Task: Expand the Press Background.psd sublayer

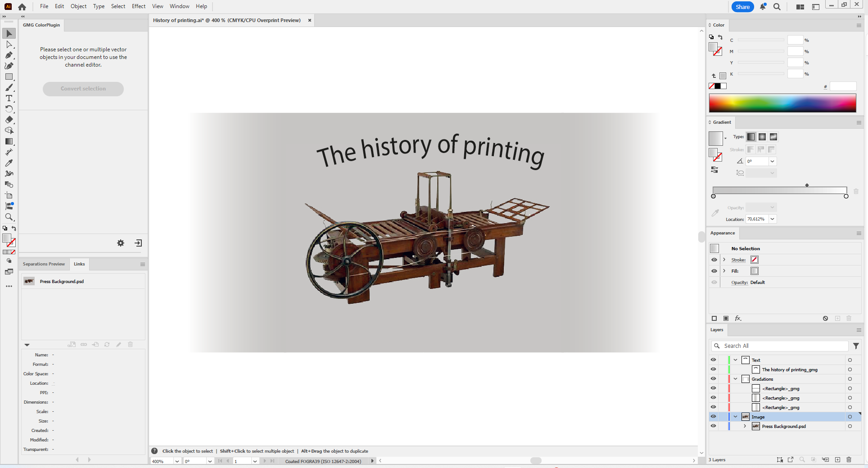Action: 745,426
